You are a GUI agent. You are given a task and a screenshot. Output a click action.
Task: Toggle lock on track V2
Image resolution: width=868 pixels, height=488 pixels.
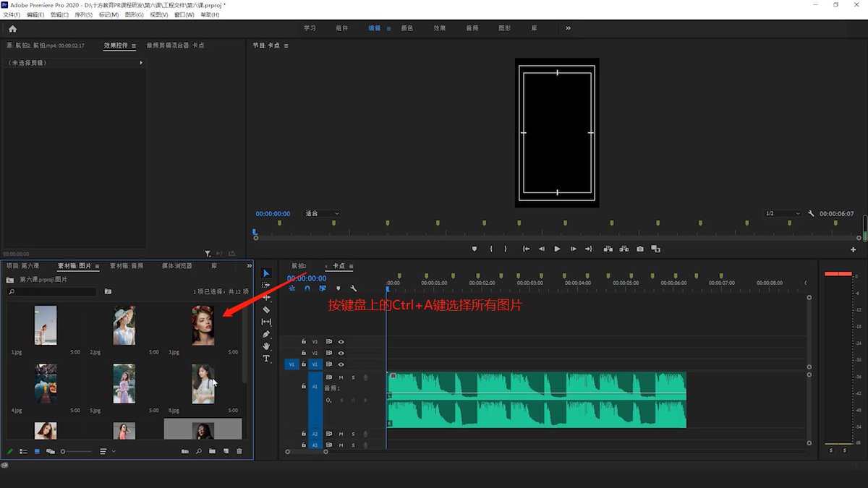tap(304, 353)
